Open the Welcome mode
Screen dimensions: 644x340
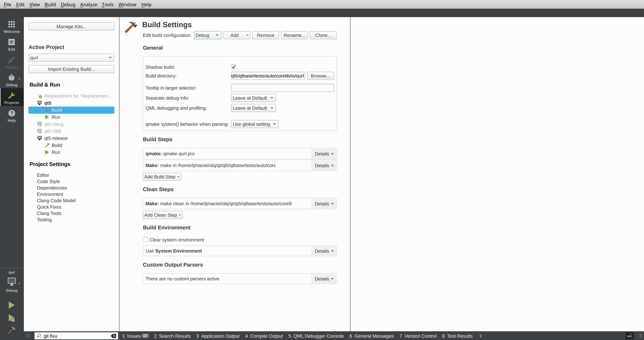pos(12,27)
